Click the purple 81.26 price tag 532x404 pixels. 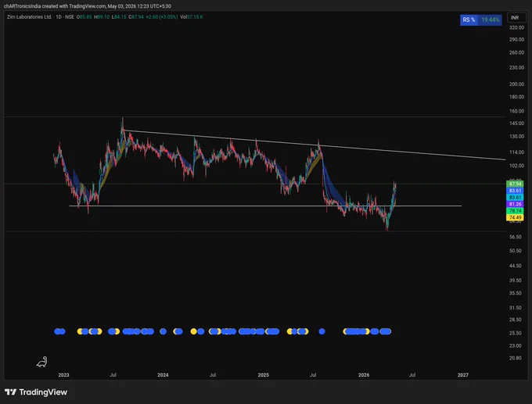(515, 204)
